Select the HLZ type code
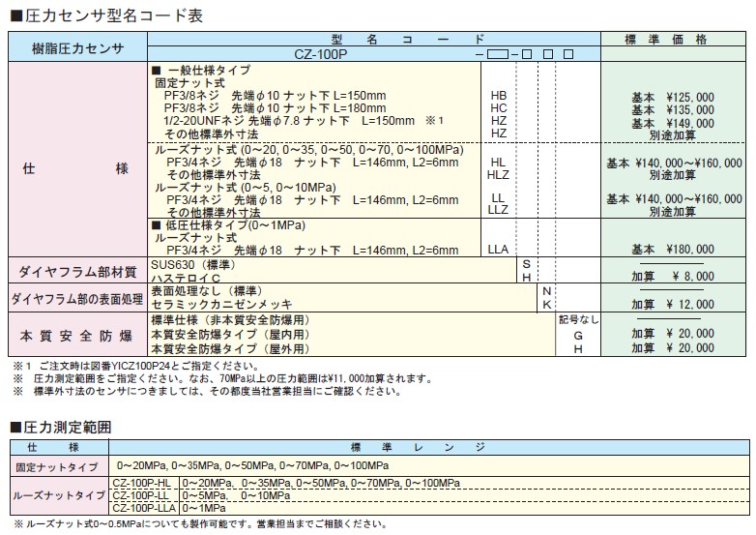 498,175
